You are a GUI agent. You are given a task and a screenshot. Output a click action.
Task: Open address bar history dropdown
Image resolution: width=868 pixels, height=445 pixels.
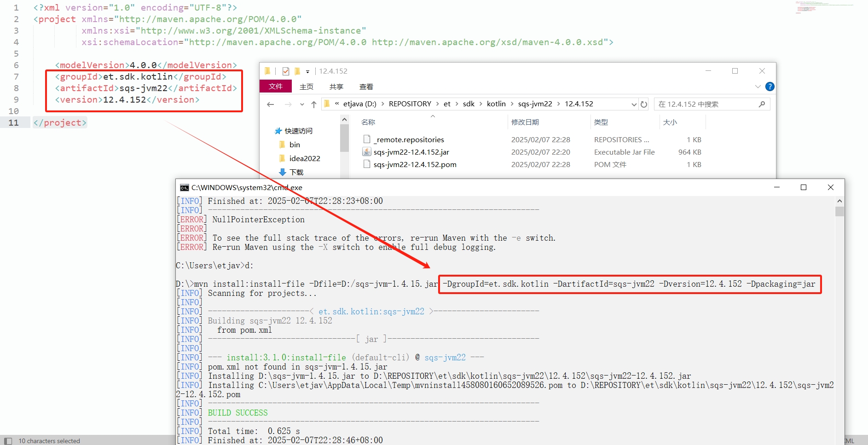point(634,104)
